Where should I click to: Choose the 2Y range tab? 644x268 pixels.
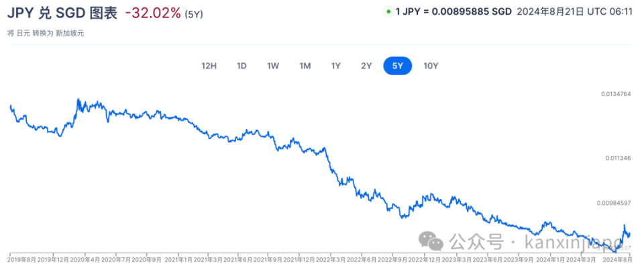tap(366, 66)
